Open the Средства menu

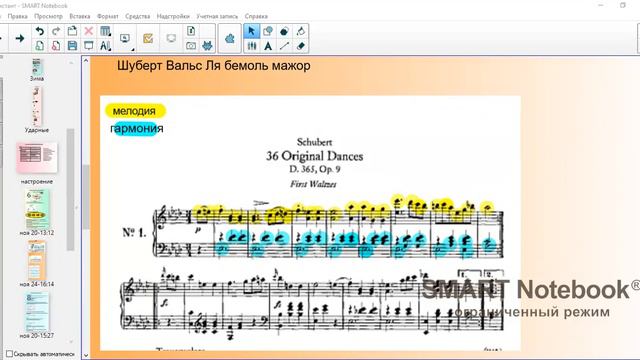(x=138, y=16)
